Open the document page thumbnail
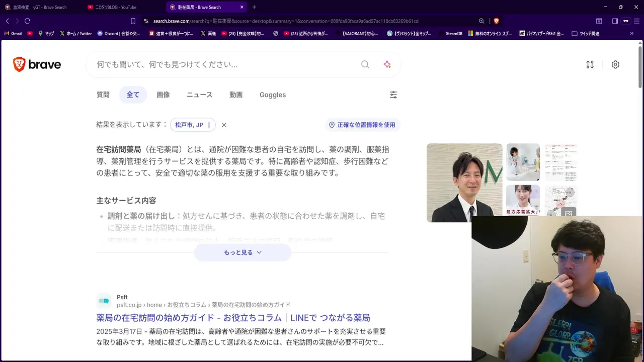 tap(560, 162)
